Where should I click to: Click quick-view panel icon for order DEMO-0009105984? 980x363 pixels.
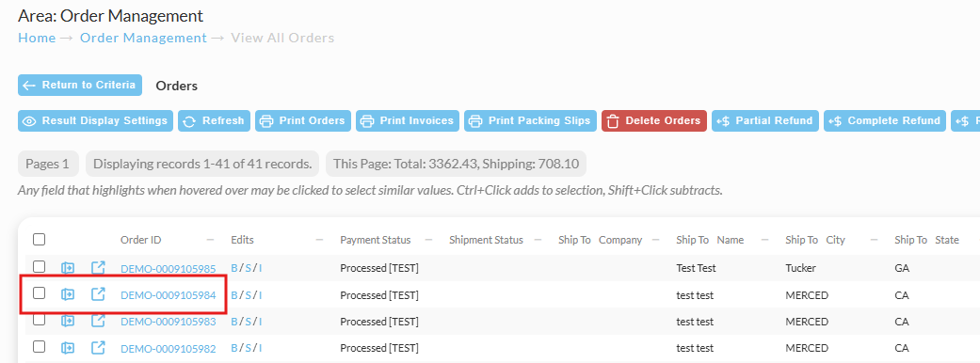[68, 293]
